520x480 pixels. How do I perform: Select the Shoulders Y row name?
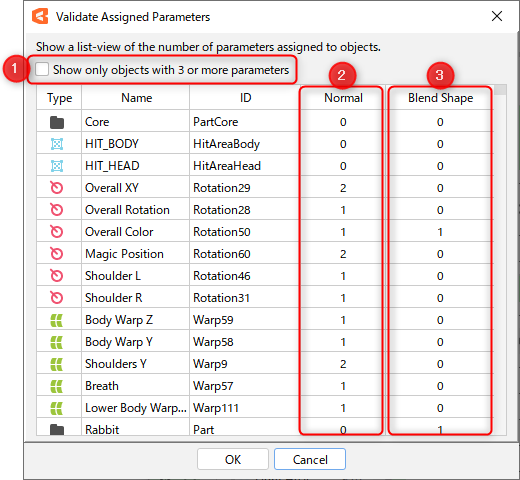tap(116, 364)
